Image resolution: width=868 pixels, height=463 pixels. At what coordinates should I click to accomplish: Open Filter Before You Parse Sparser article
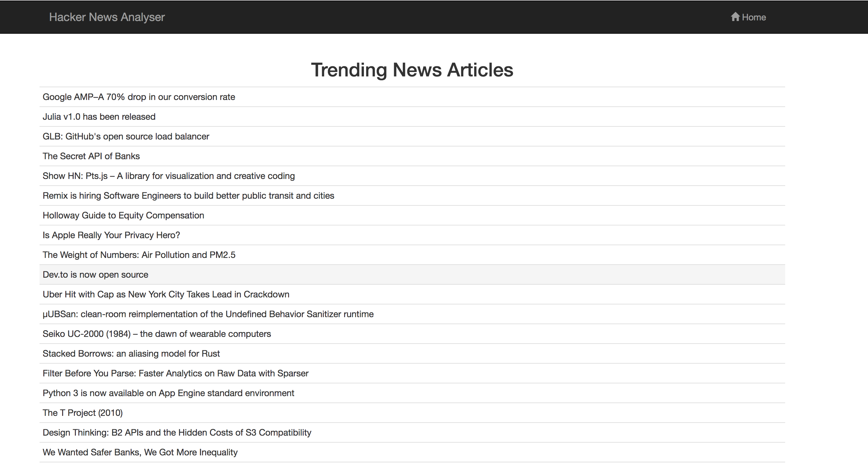point(412,374)
